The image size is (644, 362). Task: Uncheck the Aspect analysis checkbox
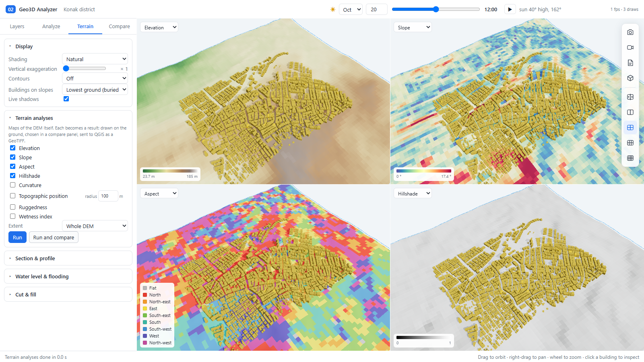tap(13, 167)
